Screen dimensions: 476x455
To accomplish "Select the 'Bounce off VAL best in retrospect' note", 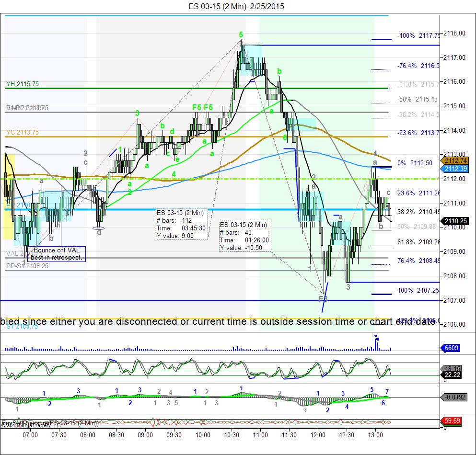I will pos(57,254).
